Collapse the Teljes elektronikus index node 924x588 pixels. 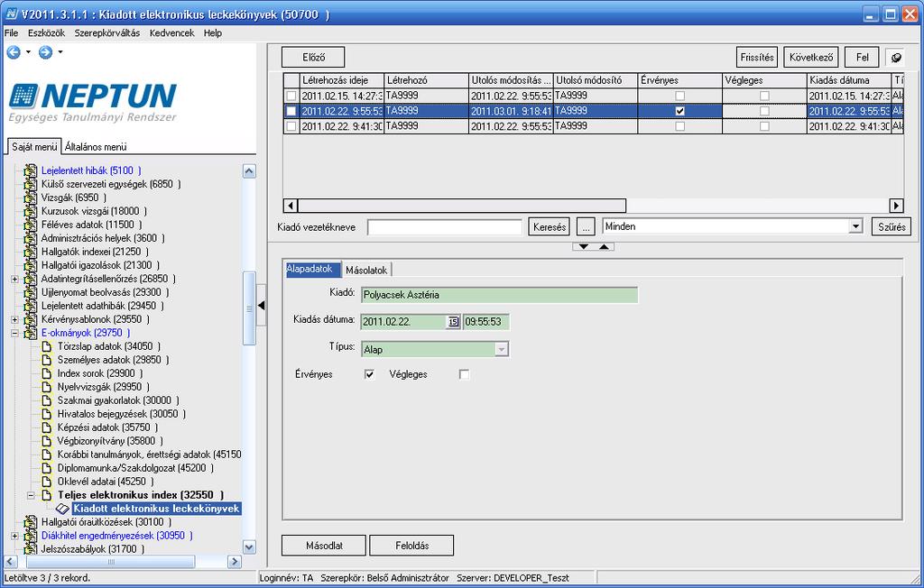click(x=32, y=495)
